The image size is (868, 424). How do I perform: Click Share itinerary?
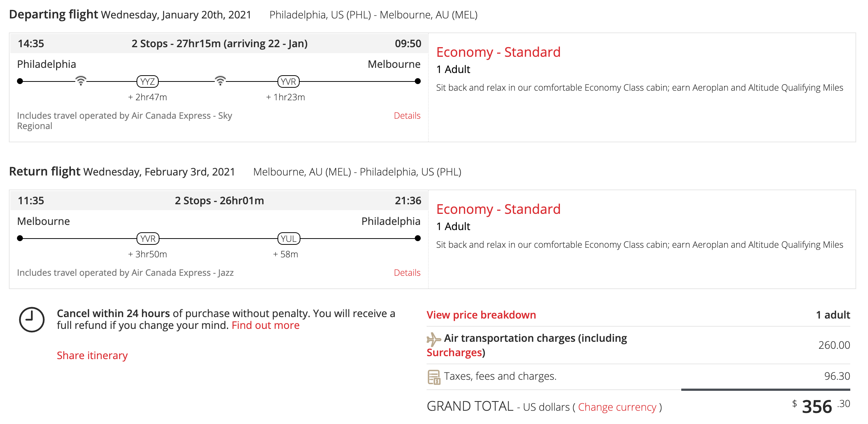coord(92,355)
